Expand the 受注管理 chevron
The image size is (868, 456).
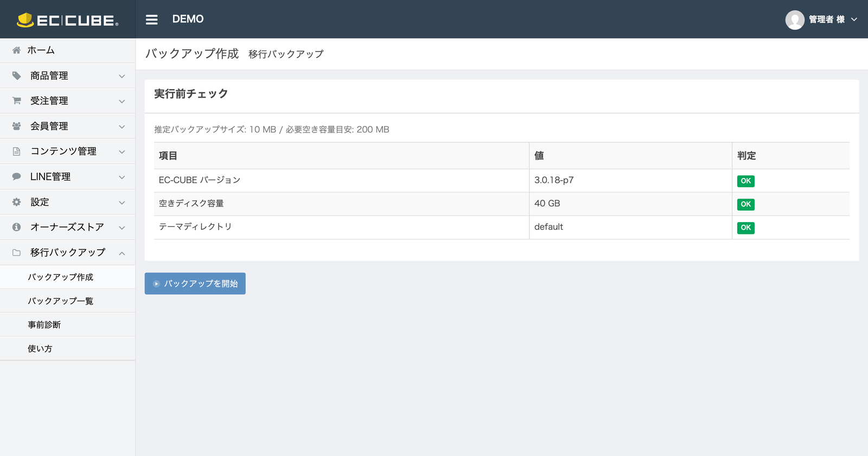pyautogui.click(x=122, y=102)
